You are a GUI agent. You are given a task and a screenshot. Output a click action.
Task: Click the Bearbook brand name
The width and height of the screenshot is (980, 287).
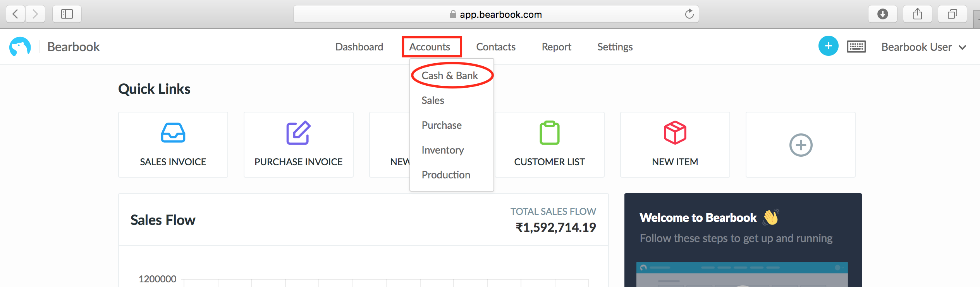(x=74, y=47)
